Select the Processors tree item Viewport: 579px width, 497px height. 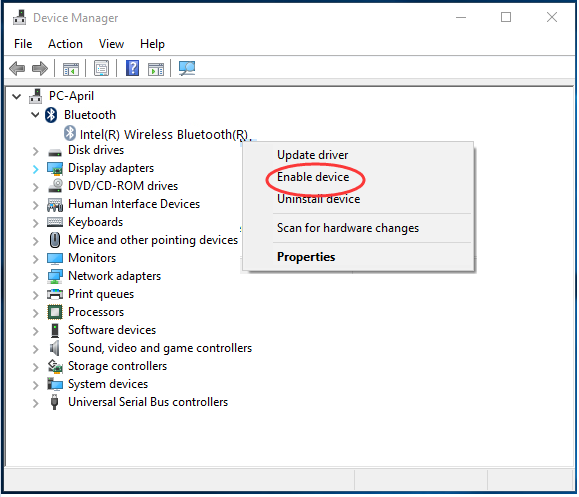tap(96, 312)
